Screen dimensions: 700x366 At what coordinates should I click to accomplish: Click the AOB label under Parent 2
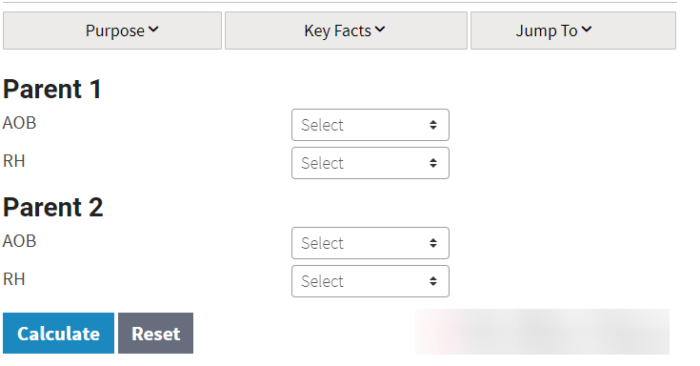20,241
